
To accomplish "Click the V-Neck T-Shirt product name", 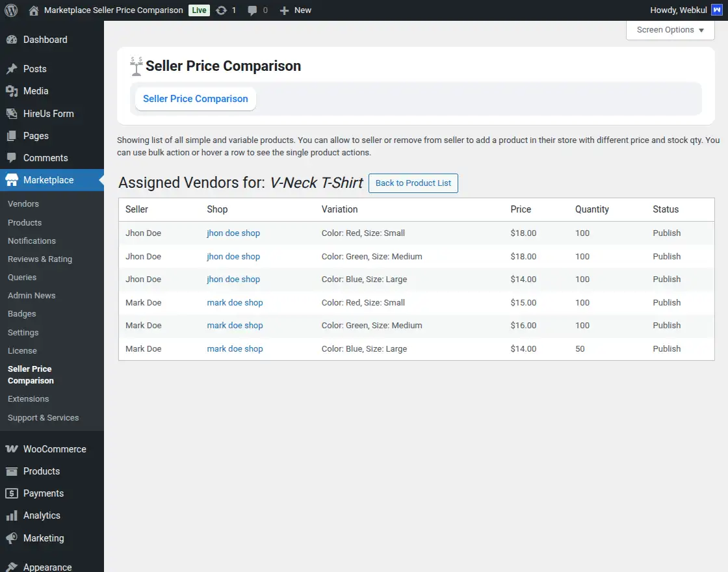I will click(x=316, y=183).
